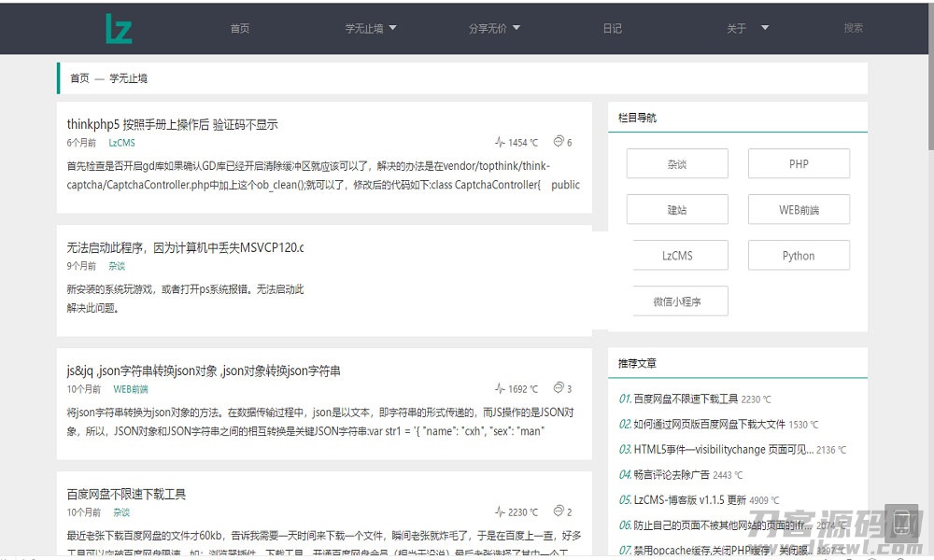Image resolution: width=934 pixels, height=560 pixels.
Task: Click view-count icon on 百度网盘不限速下载工具 post
Action: [x=500, y=512]
